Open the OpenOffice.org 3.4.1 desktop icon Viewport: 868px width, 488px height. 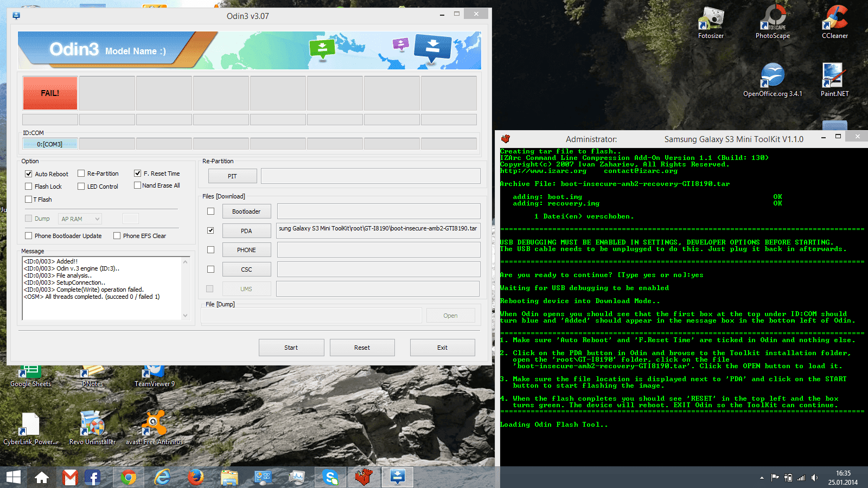pos(773,80)
